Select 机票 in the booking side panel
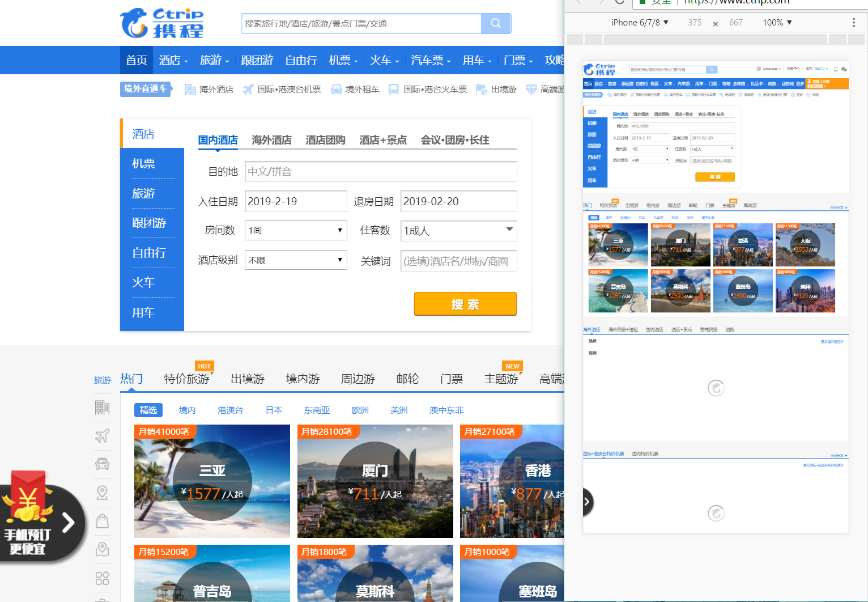The height and width of the screenshot is (602, 868). click(x=152, y=163)
